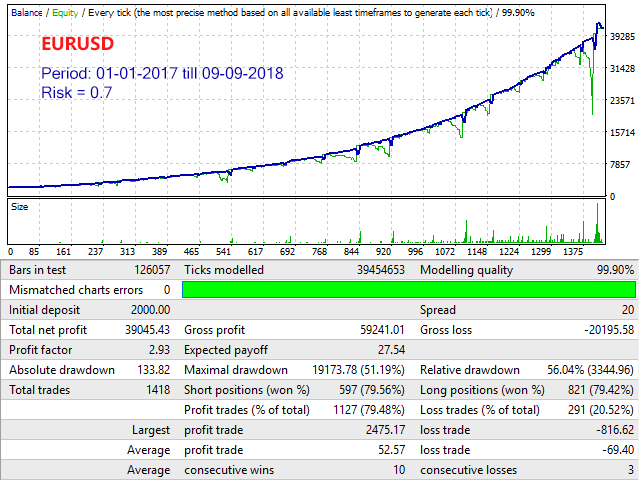The height and width of the screenshot is (480, 640).
Task: Click the 'Mismatched charts errors' label
Action: (76, 290)
